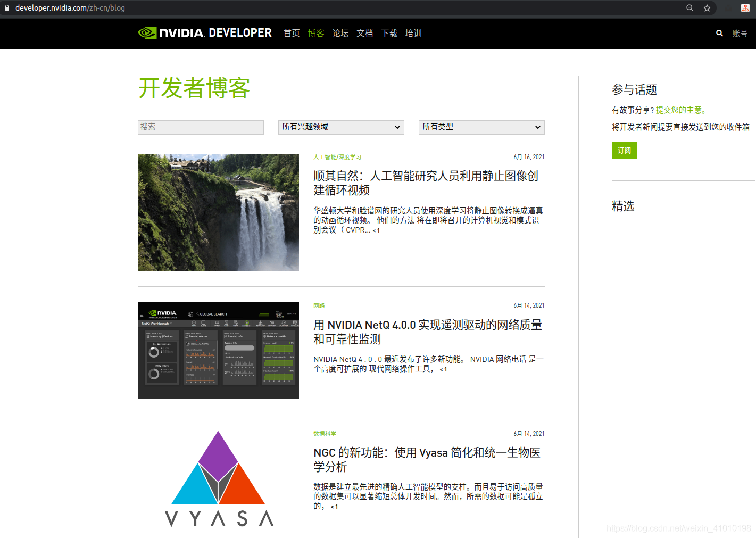Click the Vyasa article summary text
The height and width of the screenshot is (538, 756).
point(428,496)
